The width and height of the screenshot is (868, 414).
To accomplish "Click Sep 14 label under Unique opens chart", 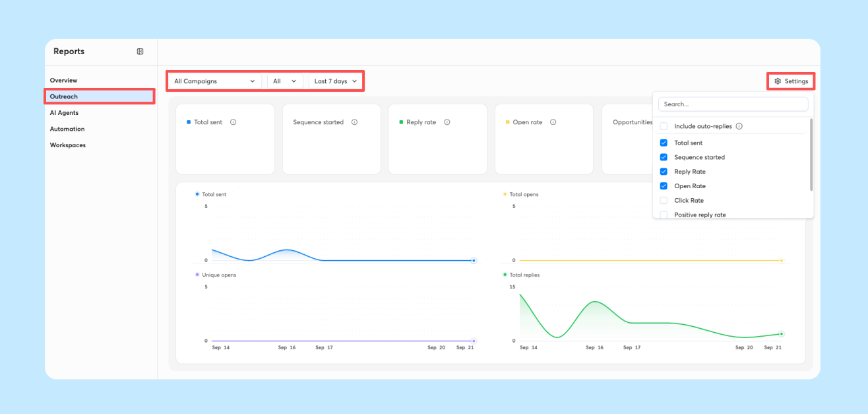I will [x=221, y=347].
